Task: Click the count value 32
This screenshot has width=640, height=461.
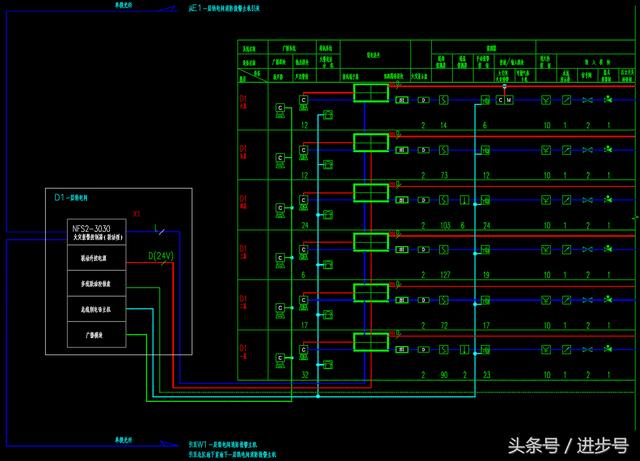Action: tap(305, 375)
